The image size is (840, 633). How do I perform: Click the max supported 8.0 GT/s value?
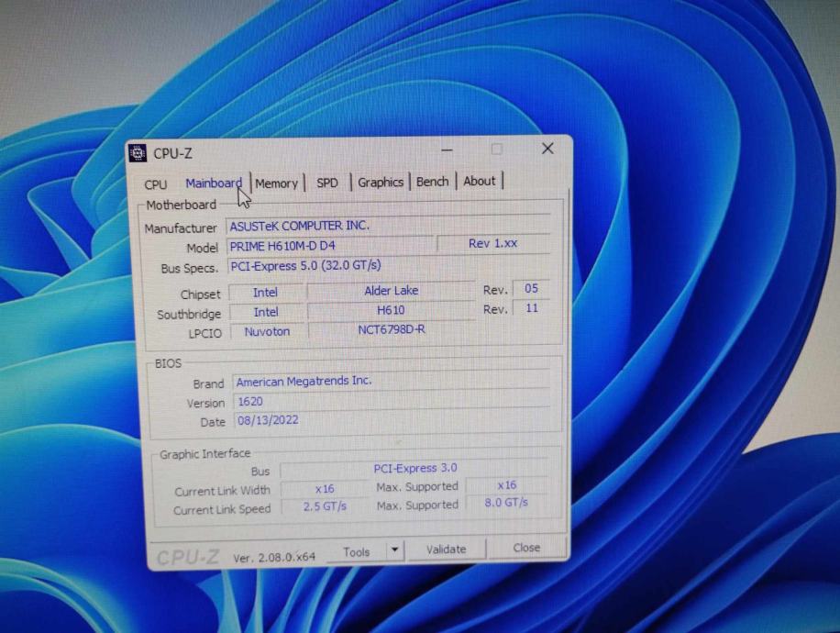[506, 503]
